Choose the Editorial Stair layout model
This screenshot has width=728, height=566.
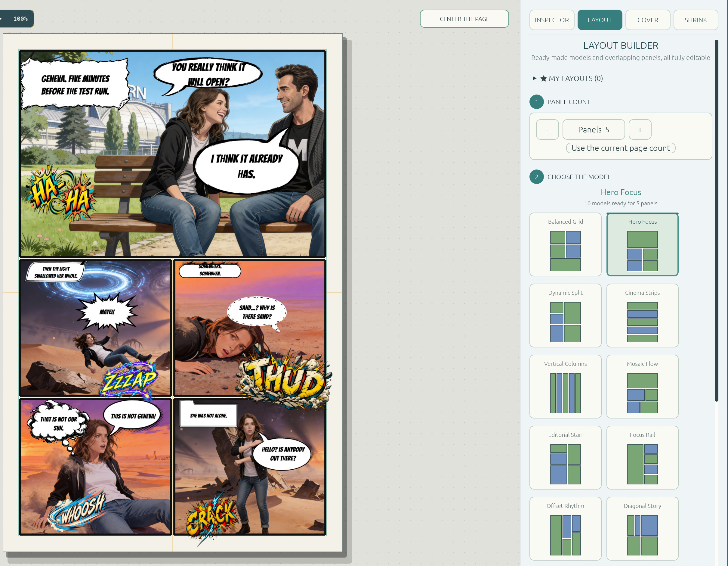tap(565, 458)
